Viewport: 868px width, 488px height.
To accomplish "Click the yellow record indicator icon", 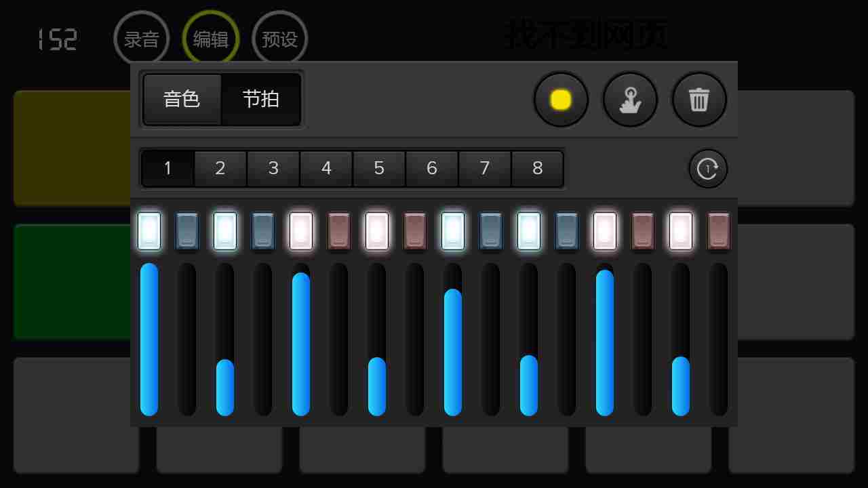I will pyautogui.click(x=561, y=99).
